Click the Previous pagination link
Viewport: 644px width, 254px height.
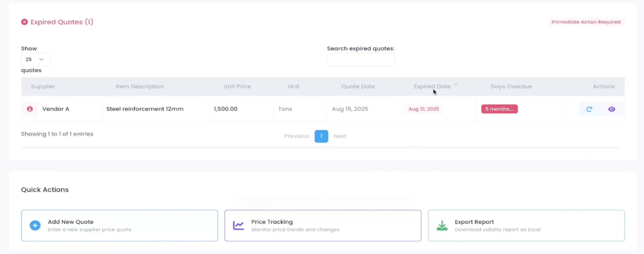coord(296,136)
